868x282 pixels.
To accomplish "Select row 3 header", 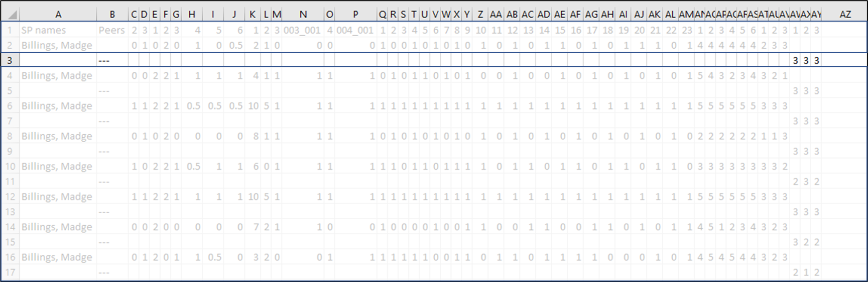I will point(10,60).
